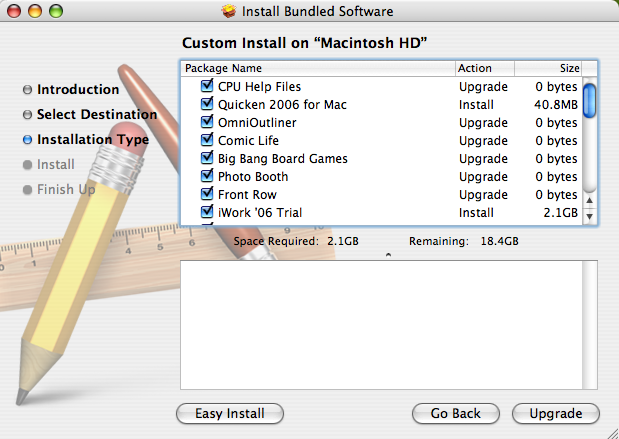The height and width of the screenshot is (439, 619).
Task: Click the Install action for Quicken row
Action: [476, 105]
